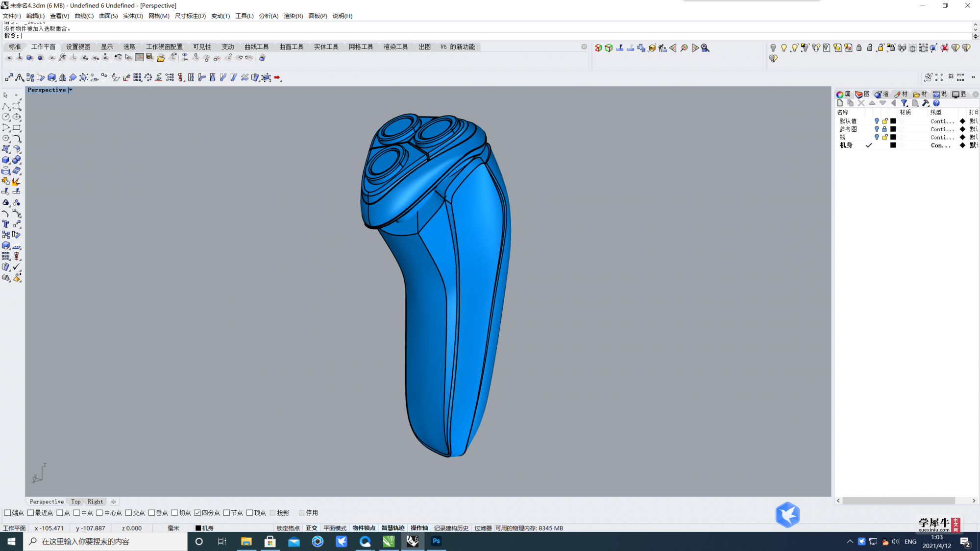
Task: Switch to the 标准 toolbar tab
Action: (15, 47)
